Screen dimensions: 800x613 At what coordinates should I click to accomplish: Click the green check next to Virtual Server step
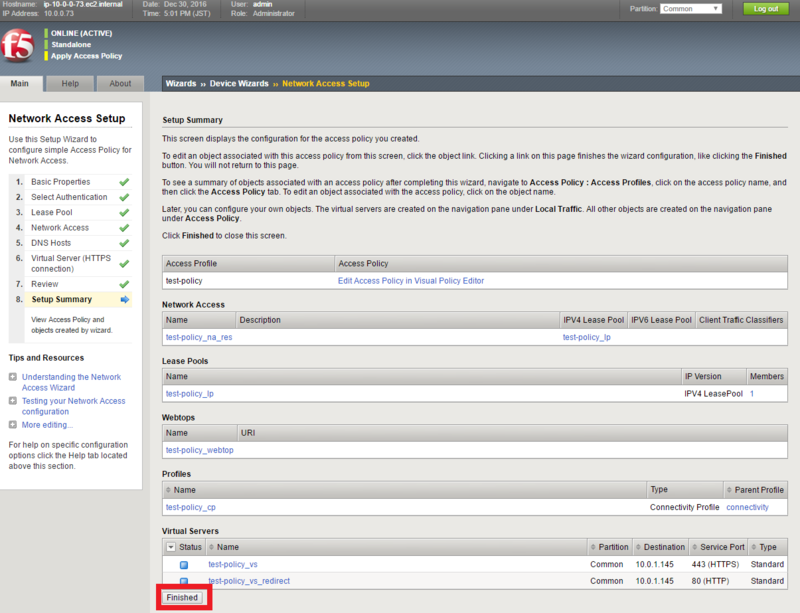[x=124, y=263]
